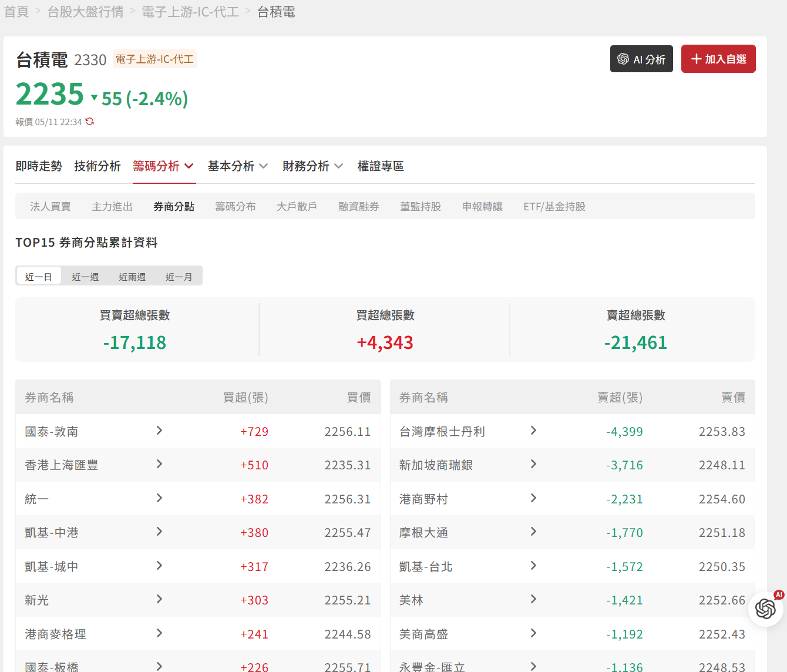
Task: Open 首頁 breadcrumb link
Action: pos(16,12)
